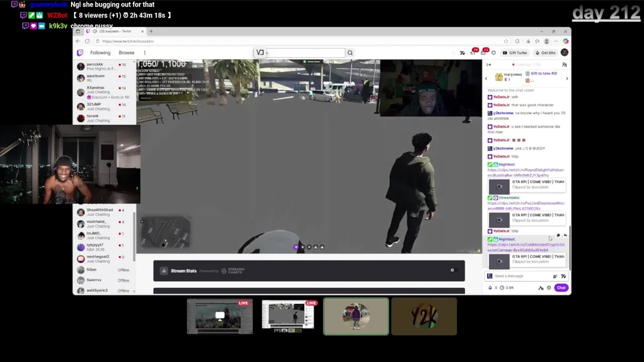Screen dimensions: 644x362
Task: Open the PuzzledDepressedMac clip link
Action: tap(526, 206)
